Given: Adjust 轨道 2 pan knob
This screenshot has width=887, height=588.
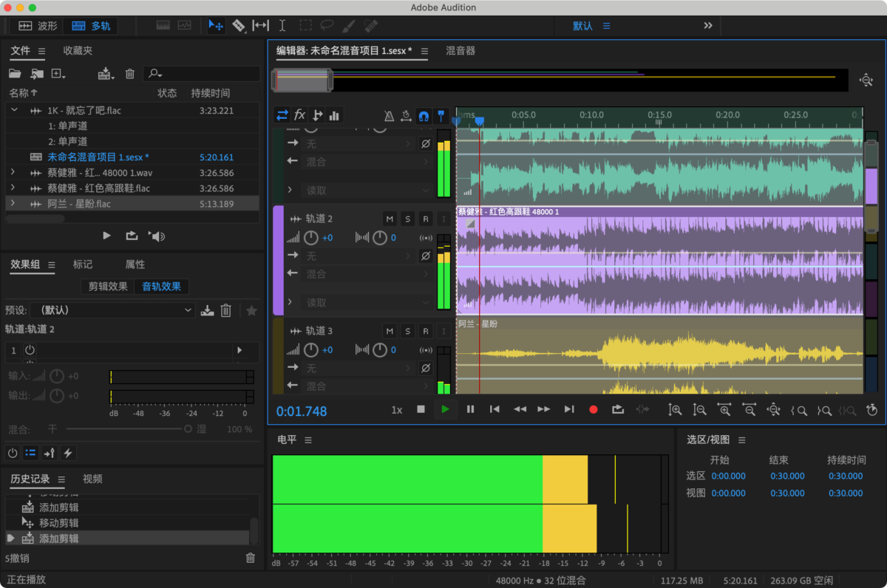Looking at the screenshot, I should pyautogui.click(x=380, y=238).
